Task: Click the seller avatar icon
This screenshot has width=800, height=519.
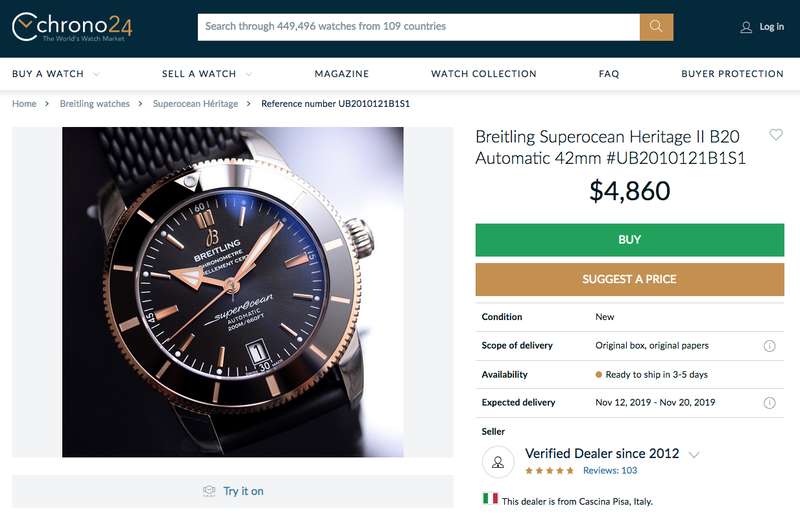Action: [497, 461]
